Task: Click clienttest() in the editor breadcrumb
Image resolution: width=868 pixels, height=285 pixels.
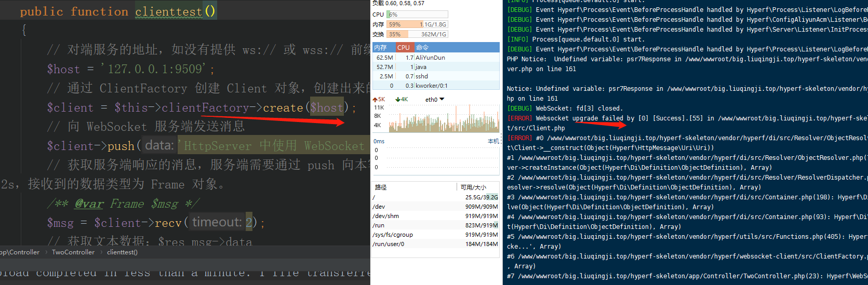Action: pyautogui.click(x=122, y=252)
